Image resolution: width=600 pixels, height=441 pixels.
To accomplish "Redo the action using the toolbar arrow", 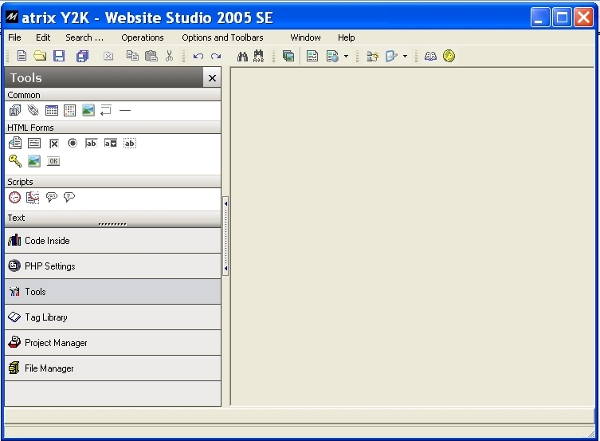I will [216, 56].
